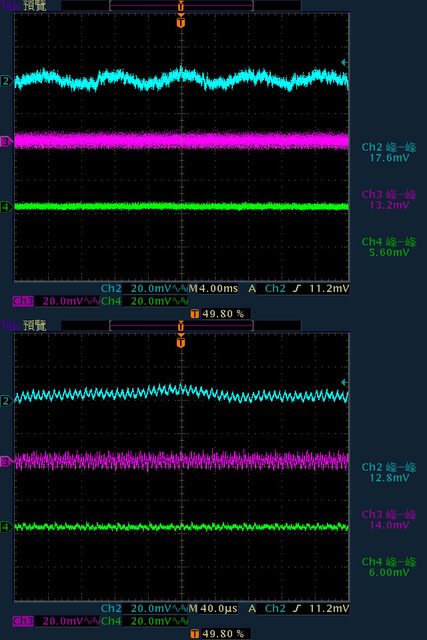427x640 pixels.
Task: Select the Ch4 ground marker in the 40.0µs capture
Action: pos(6,527)
